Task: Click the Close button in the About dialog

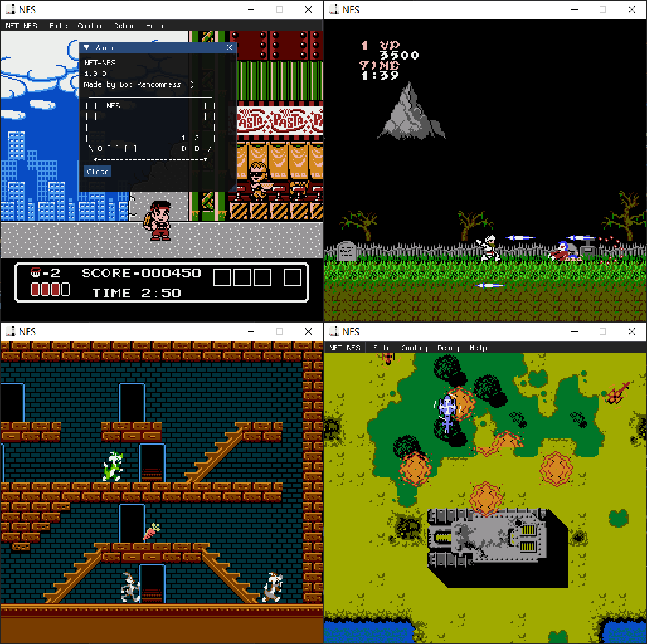Action: [98, 172]
